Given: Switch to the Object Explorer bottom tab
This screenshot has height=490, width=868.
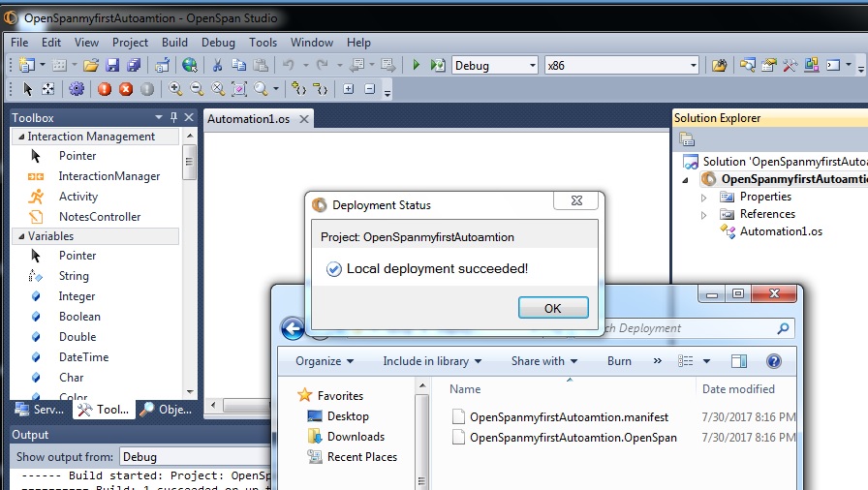Looking at the screenshot, I should pyautogui.click(x=166, y=410).
